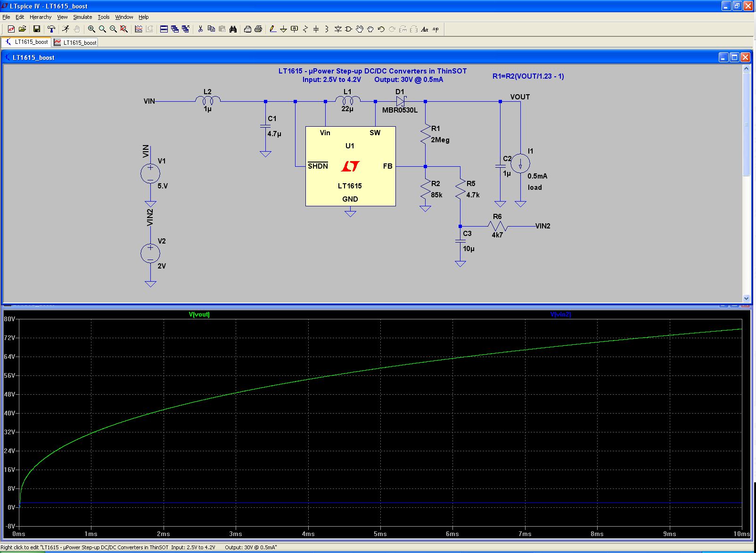The width and height of the screenshot is (756, 553).
Task: Select the Draw Wire pencil tool
Action: click(x=273, y=29)
